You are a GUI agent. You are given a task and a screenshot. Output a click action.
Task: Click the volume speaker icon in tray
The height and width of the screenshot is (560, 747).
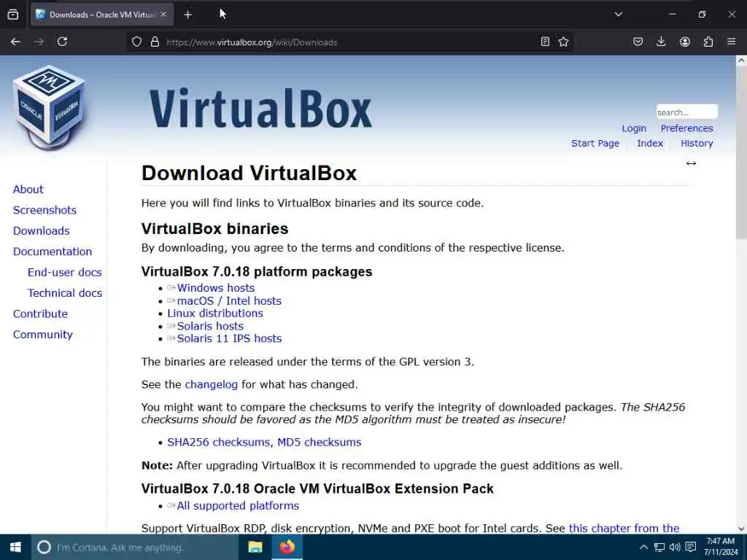[675, 547]
